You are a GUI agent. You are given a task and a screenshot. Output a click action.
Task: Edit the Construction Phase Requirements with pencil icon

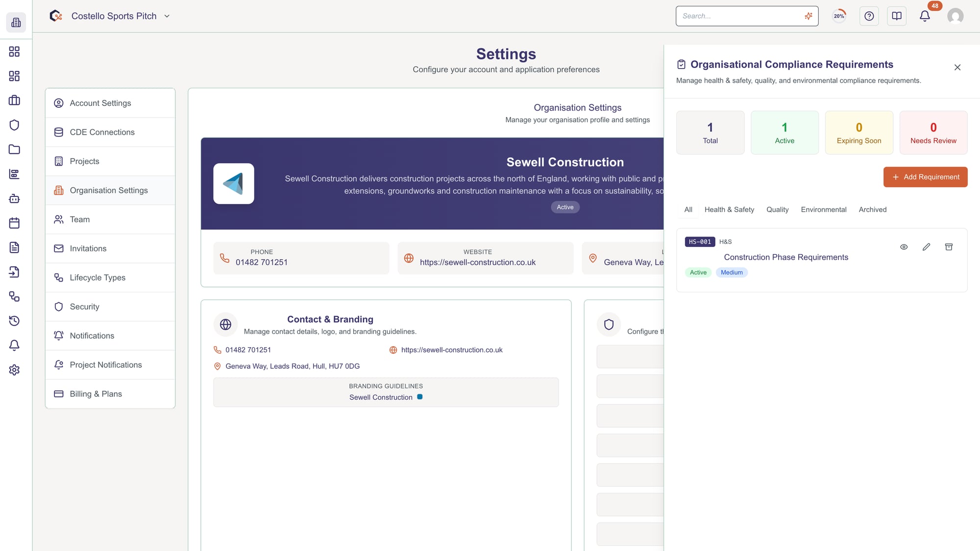926,247
